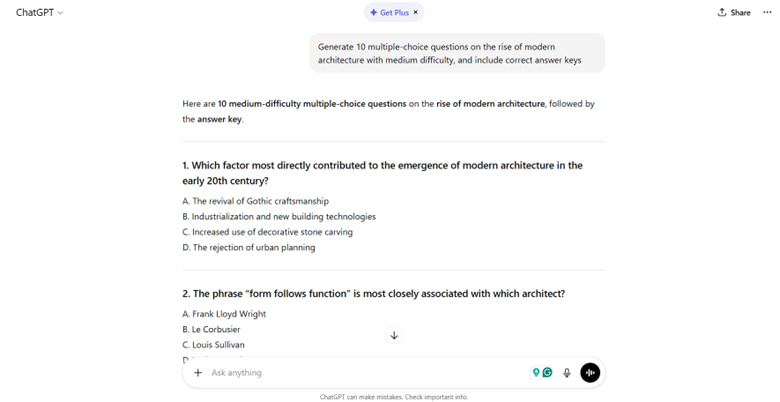Viewport: 780px width, 402px height.
Task: Click the plus attach icon in composer
Action: pyautogui.click(x=198, y=373)
